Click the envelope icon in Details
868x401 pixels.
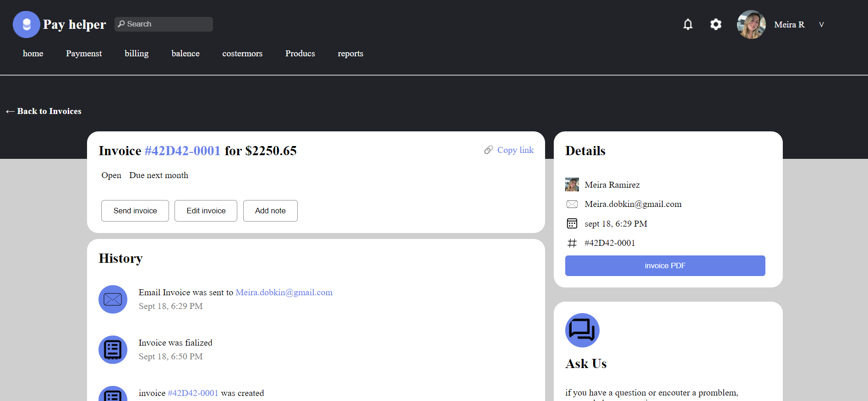(x=572, y=204)
